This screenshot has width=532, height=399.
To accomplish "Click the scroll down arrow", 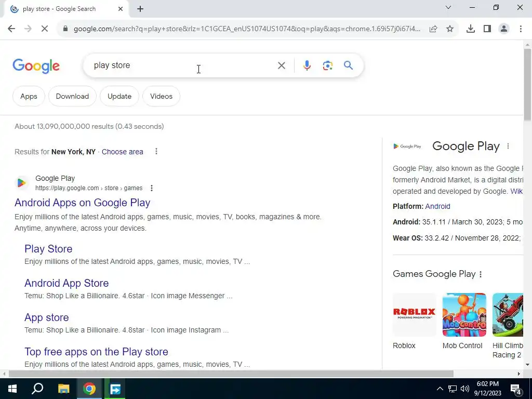I will 527,365.
